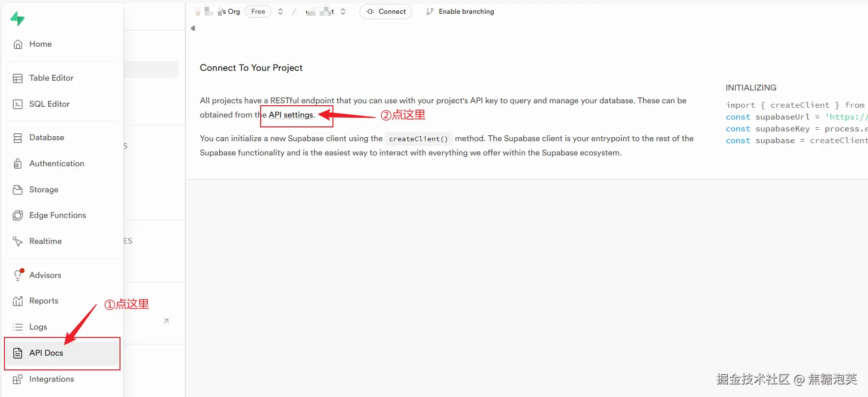Click the const supabase = createClient line
Screen dimensions: 868x397
pyautogui.click(x=796, y=141)
